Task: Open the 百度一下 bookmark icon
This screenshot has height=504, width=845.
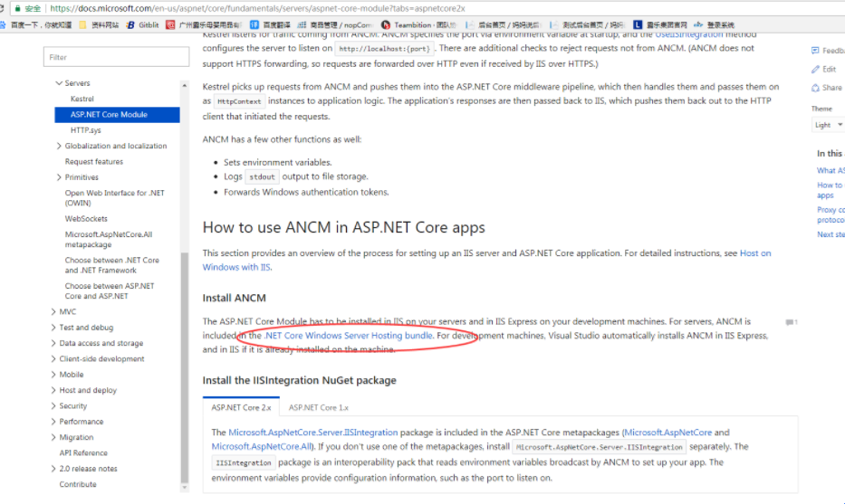Action: [x=3, y=24]
